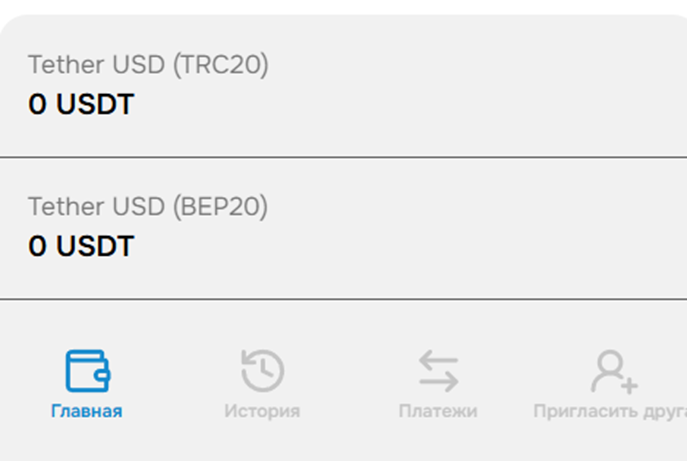Screen dimensions: 687x461
Task: Switch to the Главная tab label
Action: coord(87,411)
